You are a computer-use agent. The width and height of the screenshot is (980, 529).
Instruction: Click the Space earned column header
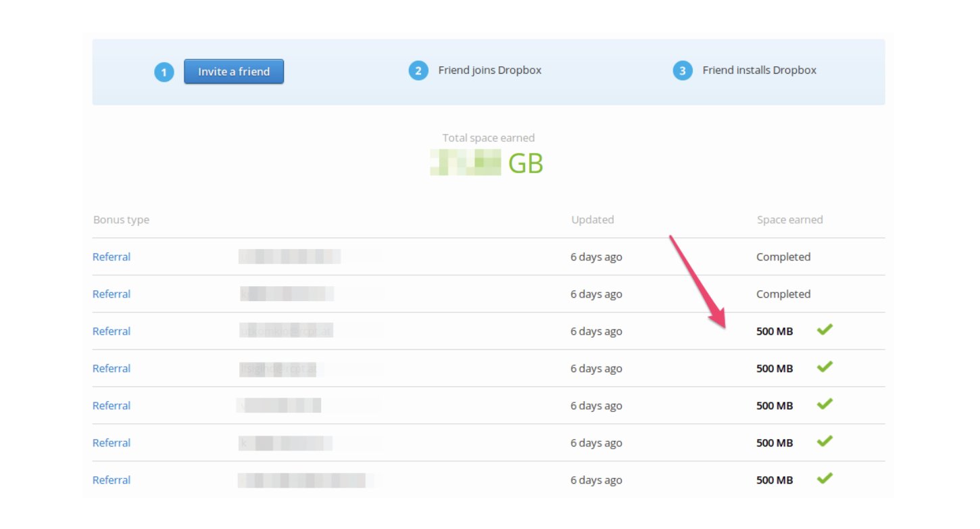[x=790, y=220]
